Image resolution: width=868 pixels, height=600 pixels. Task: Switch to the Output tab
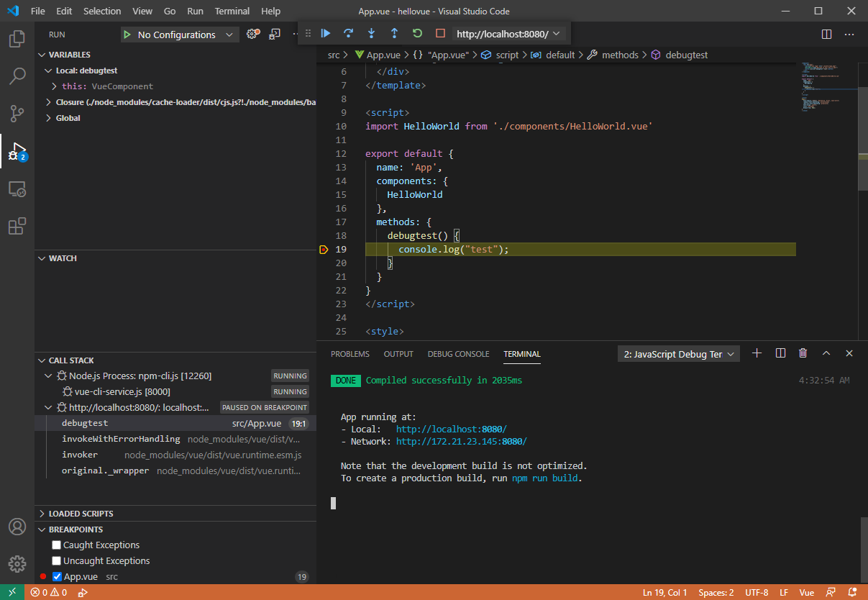pos(398,354)
